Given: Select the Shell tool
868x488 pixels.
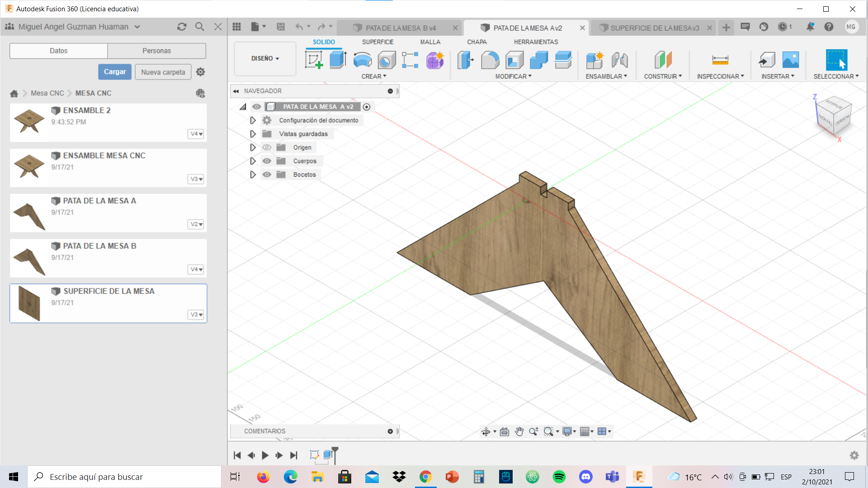Looking at the screenshot, I should click(x=514, y=60).
